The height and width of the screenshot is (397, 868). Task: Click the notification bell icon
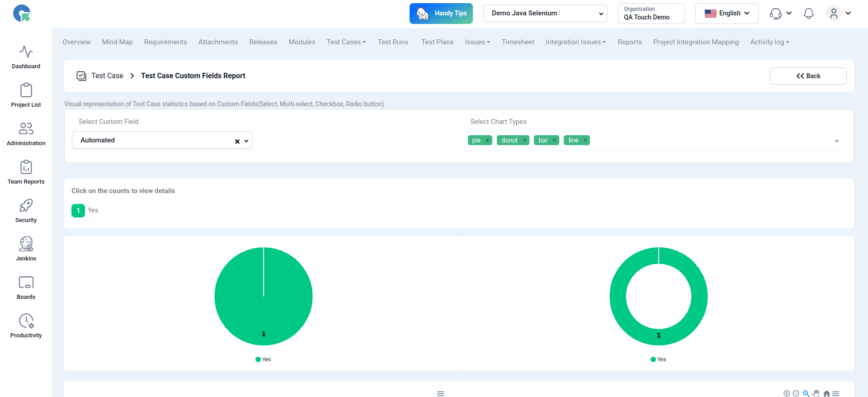coord(808,14)
